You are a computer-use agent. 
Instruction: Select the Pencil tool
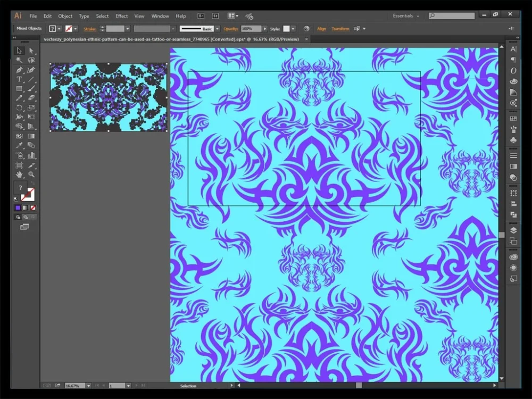19,98
